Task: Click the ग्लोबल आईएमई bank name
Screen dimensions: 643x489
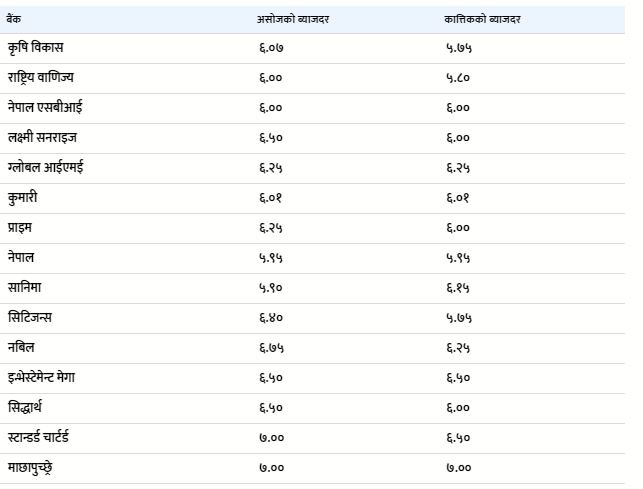Action: pos(46,167)
